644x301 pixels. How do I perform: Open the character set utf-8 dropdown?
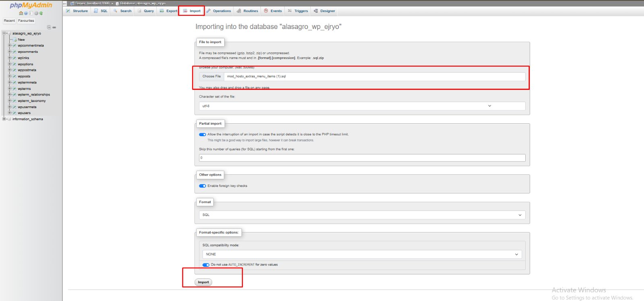(x=362, y=106)
